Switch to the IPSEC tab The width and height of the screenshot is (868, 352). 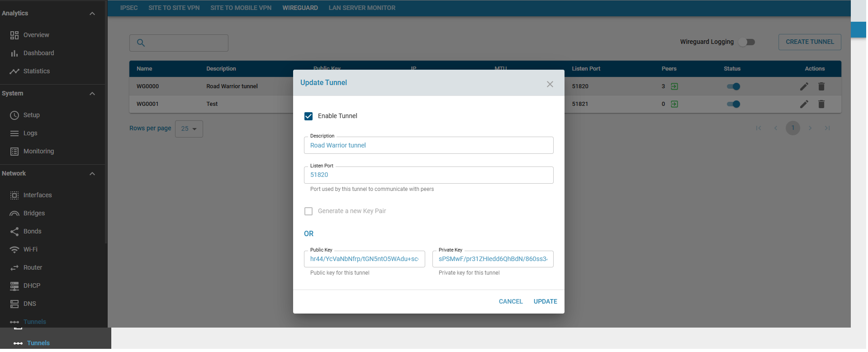click(129, 8)
